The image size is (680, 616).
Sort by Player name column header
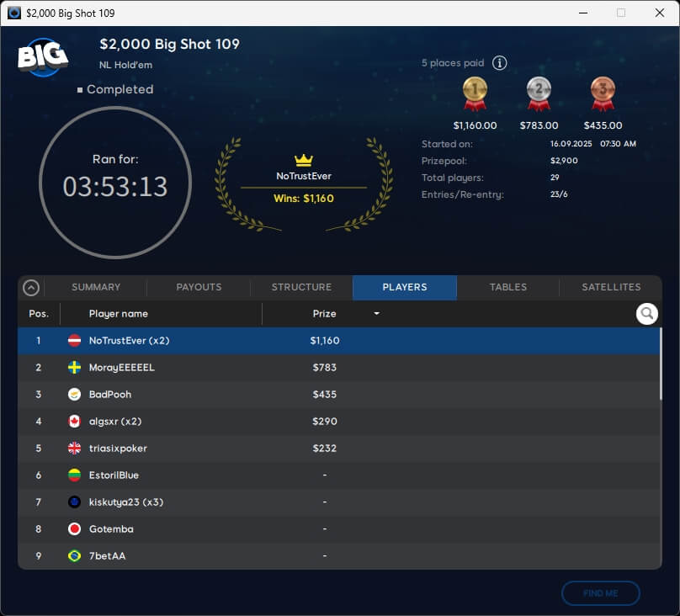(119, 314)
